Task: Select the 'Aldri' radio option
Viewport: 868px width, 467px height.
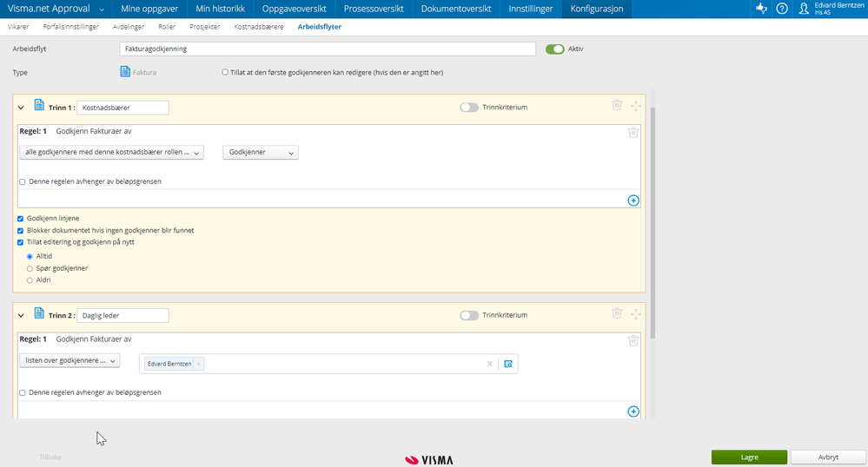Action: (x=30, y=280)
